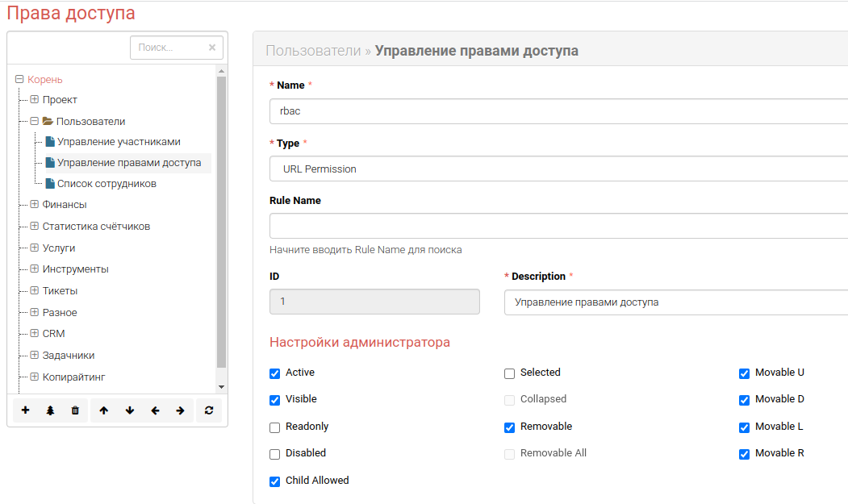
Task: Select Управление участниками in the tree
Action: click(x=118, y=142)
